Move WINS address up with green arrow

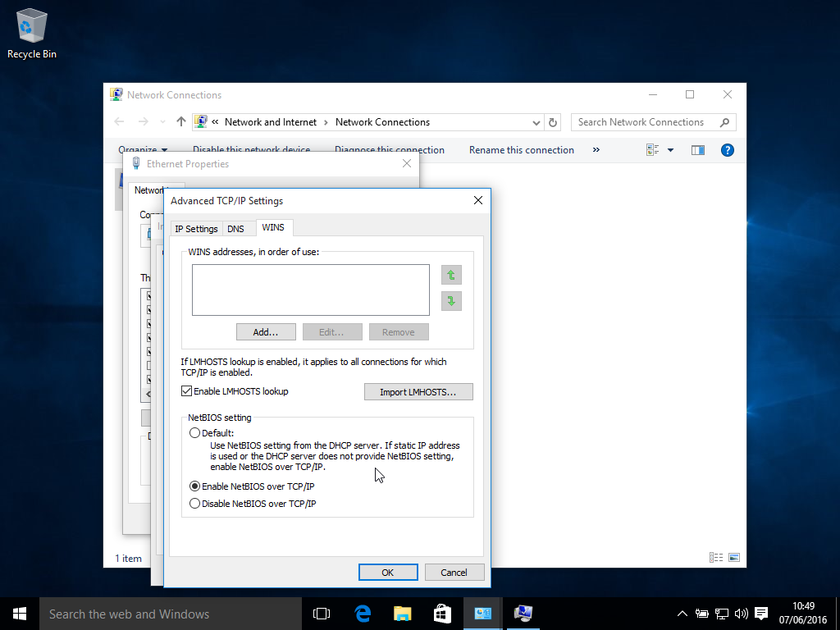[451, 275]
